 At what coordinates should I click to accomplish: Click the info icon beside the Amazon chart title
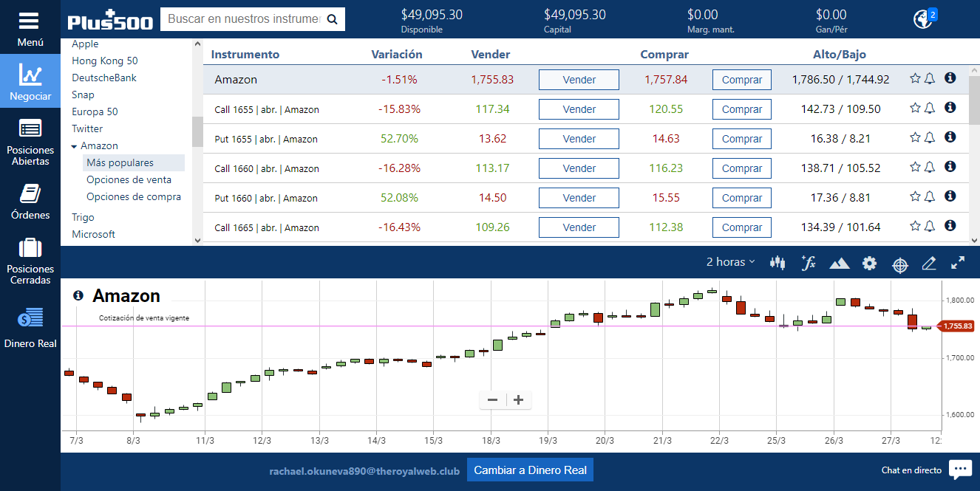coord(78,296)
